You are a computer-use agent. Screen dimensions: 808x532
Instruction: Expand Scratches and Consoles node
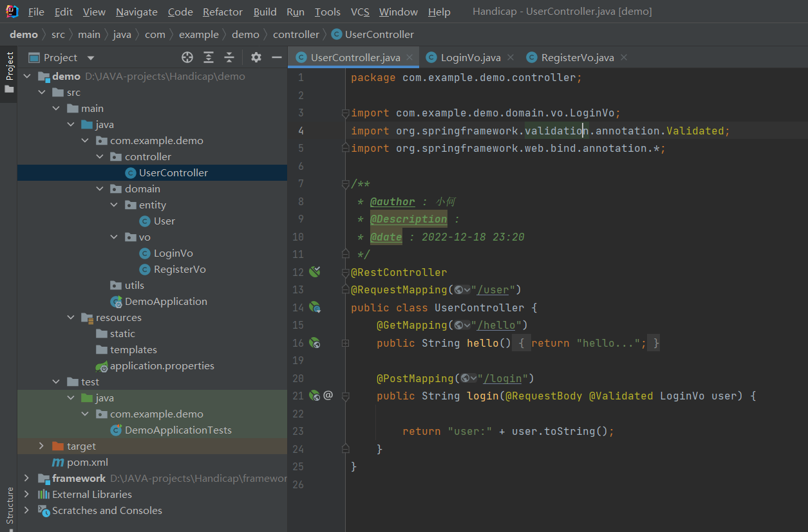coord(27,510)
